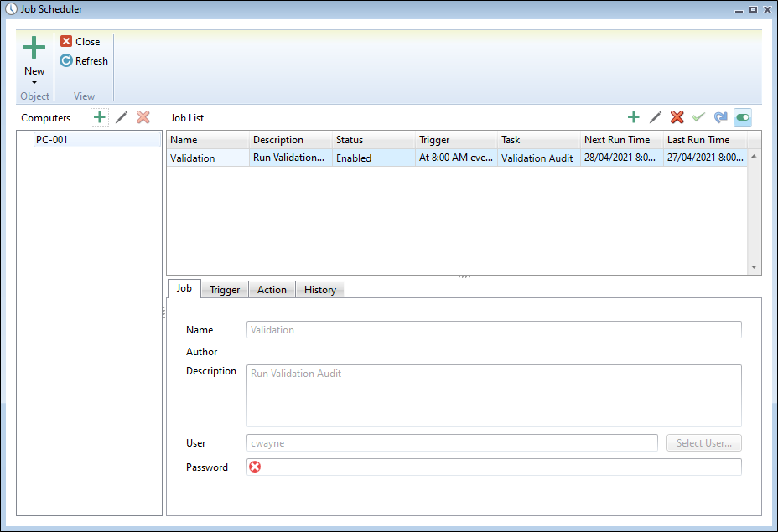
Task: Maximize the Job Scheduler window
Action: click(x=753, y=9)
